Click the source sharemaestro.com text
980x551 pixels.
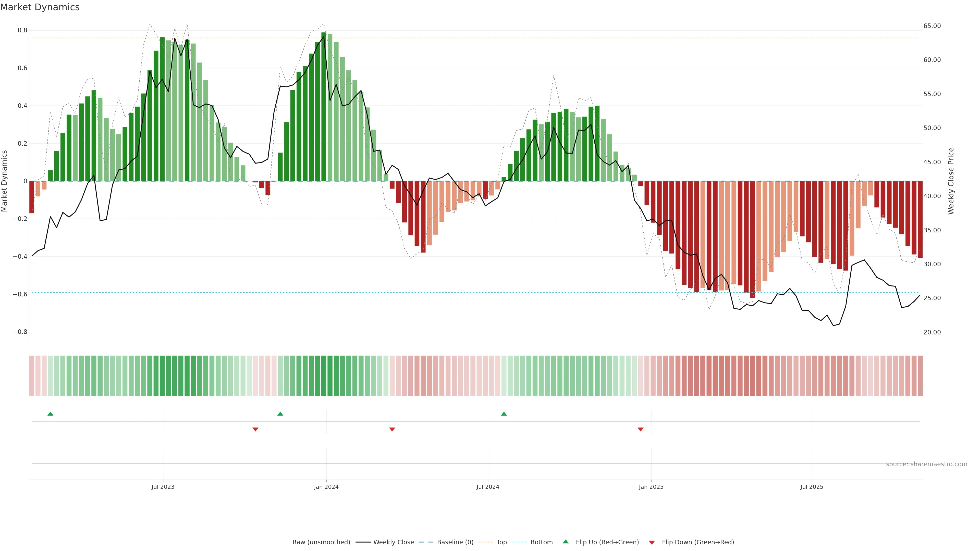click(x=926, y=464)
